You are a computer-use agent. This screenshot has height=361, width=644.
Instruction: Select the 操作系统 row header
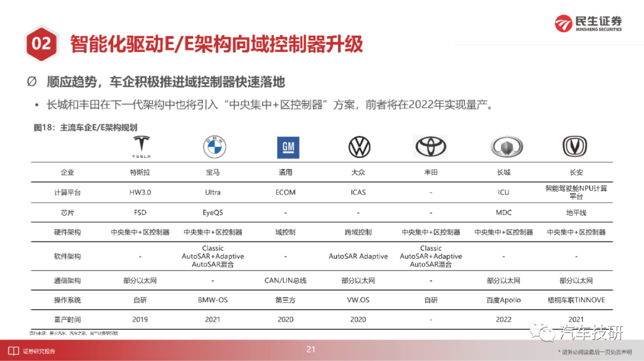click(x=67, y=300)
